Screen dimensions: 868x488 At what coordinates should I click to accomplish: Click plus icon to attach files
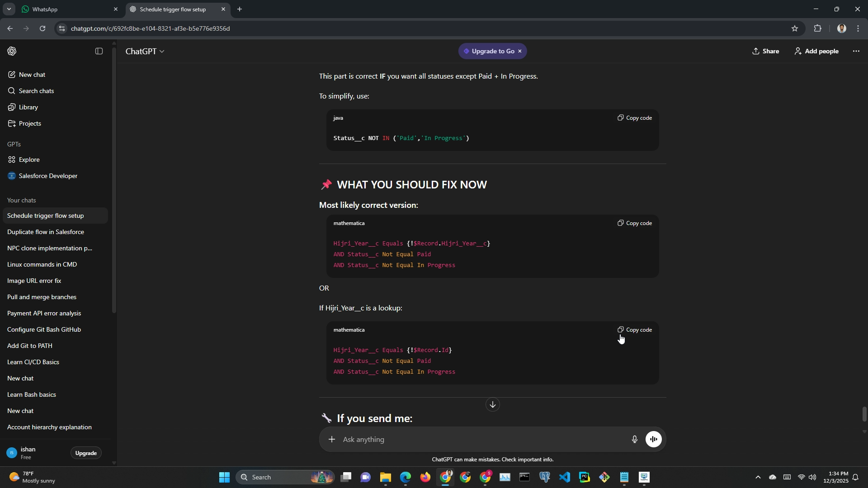point(332,439)
